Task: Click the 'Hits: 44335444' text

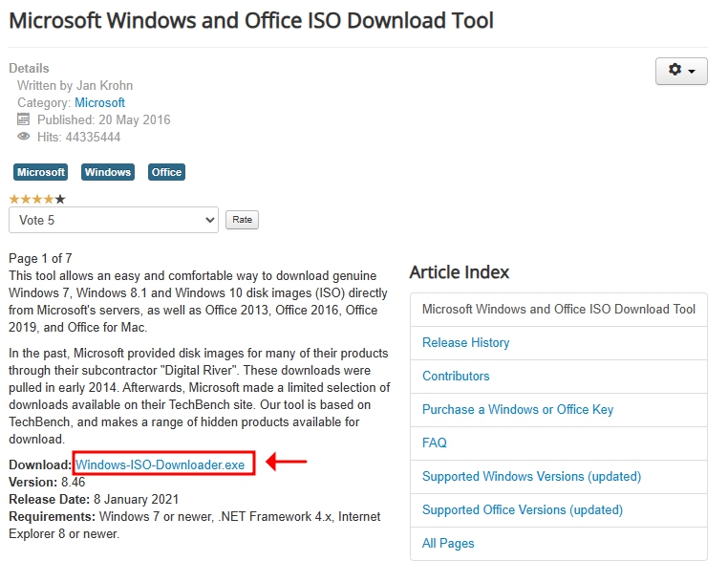Action: point(79,137)
